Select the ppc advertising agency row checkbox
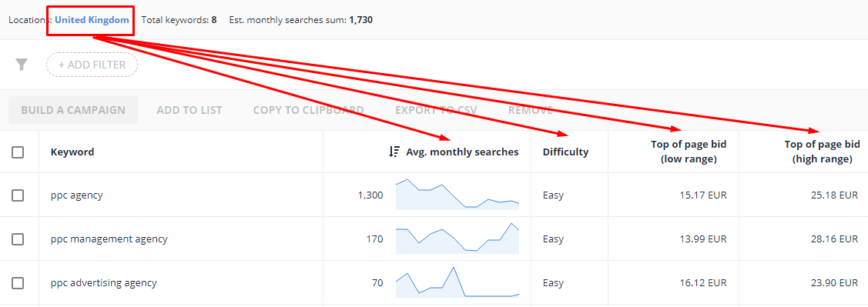This screenshot has width=868, height=307. point(18,282)
